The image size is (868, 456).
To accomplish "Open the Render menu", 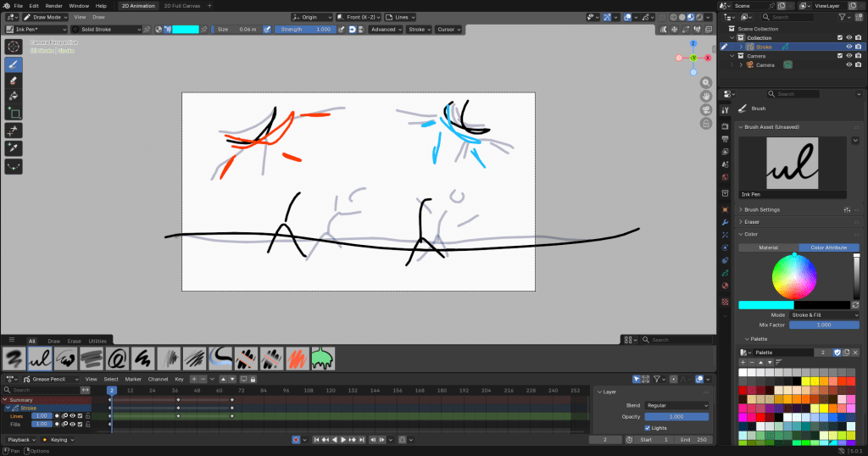I will coord(53,6).
